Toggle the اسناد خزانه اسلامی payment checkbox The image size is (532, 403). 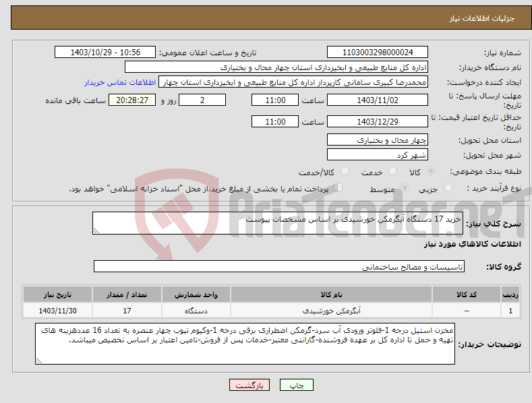338,187
